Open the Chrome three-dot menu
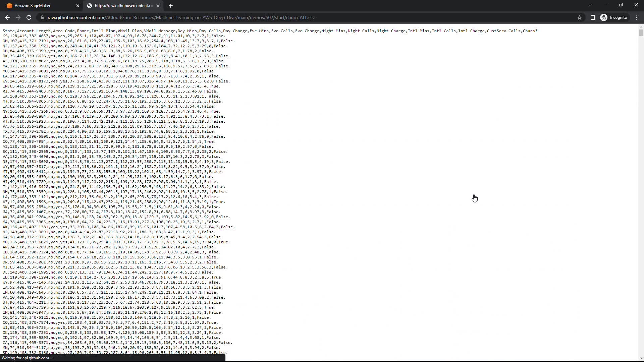Viewport: 644px width, 362px height. [637, 17]
